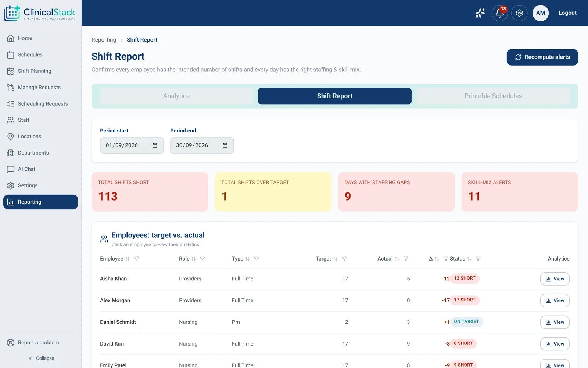Open Departments in sidebar

tap(40, 153)
